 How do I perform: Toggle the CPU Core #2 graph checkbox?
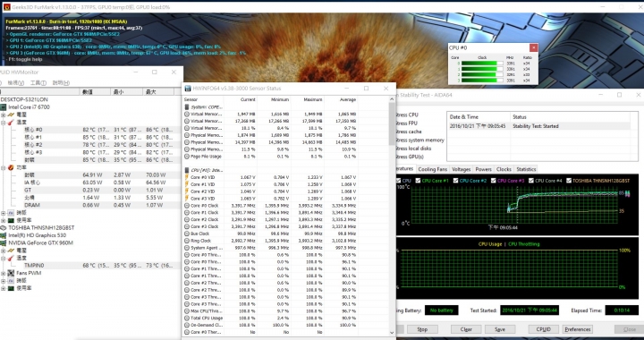click(x=455, y=181)
